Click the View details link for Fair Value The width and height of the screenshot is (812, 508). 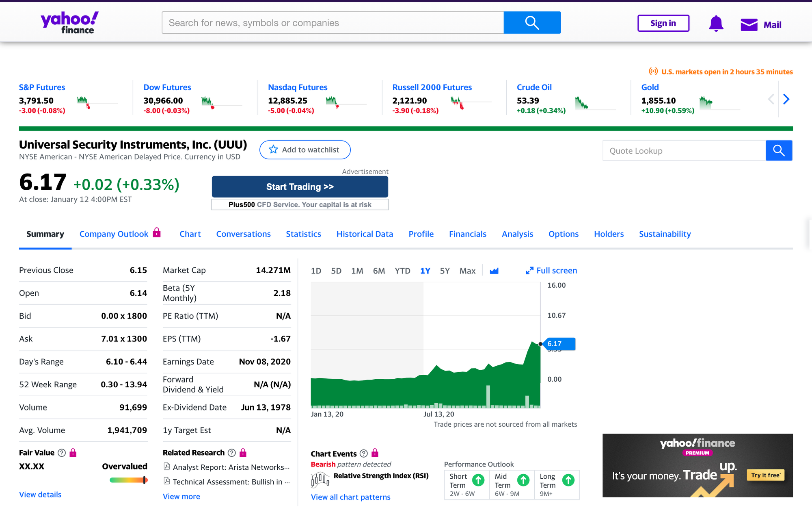pyautogui.click(x=40, y=494)
